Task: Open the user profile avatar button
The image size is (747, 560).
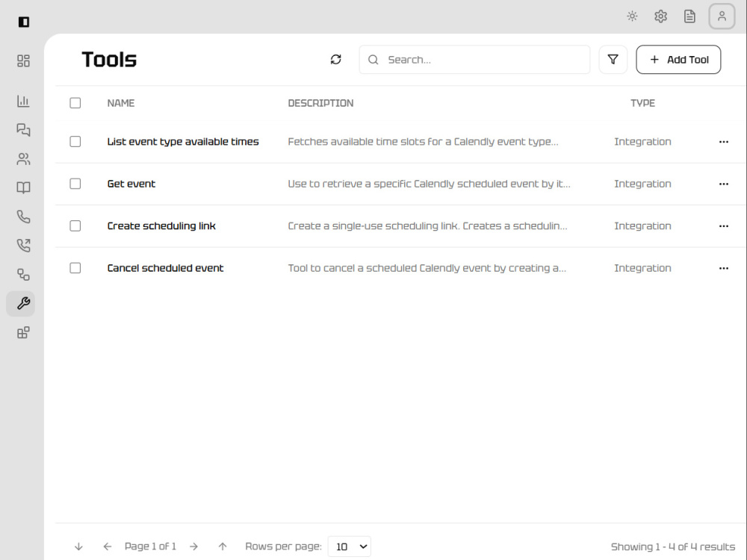Action: pos(722,16)
